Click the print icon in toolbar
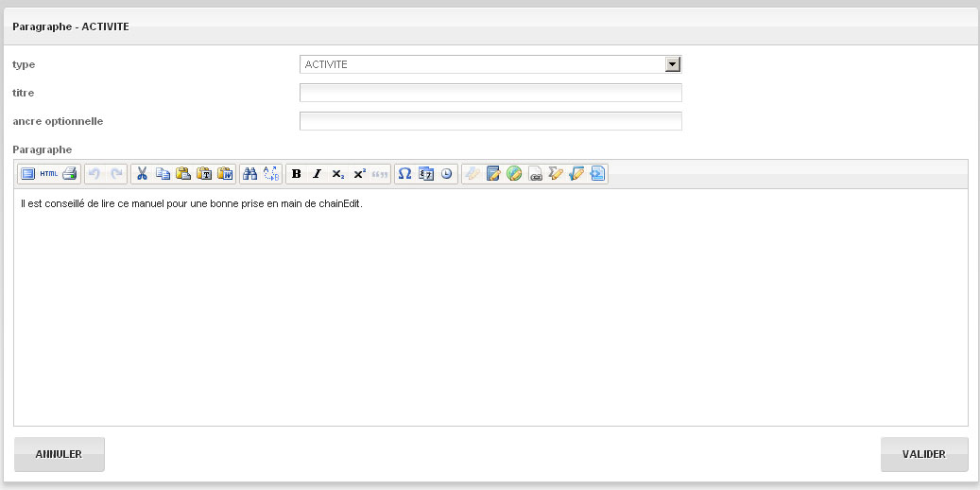980x490 pixels. click(69, 174)
